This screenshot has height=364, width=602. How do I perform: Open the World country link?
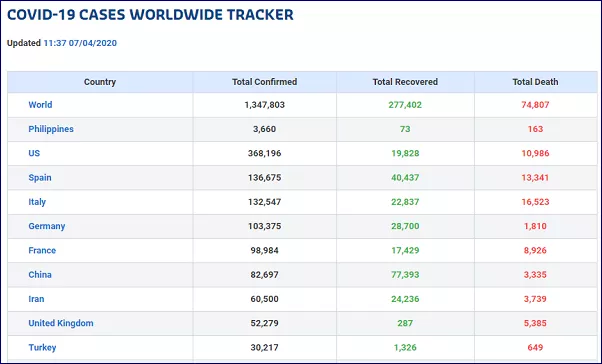[x=40, y=105]
